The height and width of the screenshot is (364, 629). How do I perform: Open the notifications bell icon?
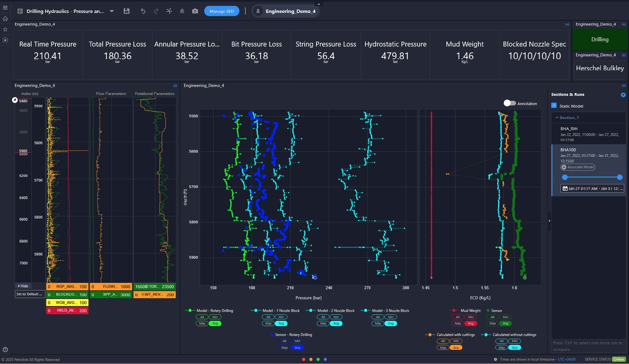[x=182, y=11]
